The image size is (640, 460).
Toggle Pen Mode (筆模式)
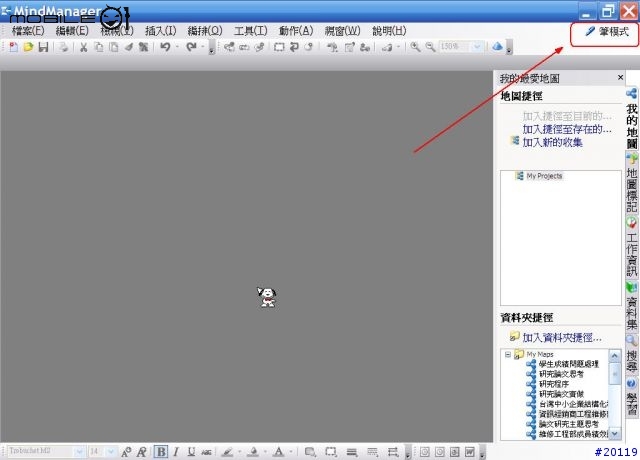(x=605, y=32)
